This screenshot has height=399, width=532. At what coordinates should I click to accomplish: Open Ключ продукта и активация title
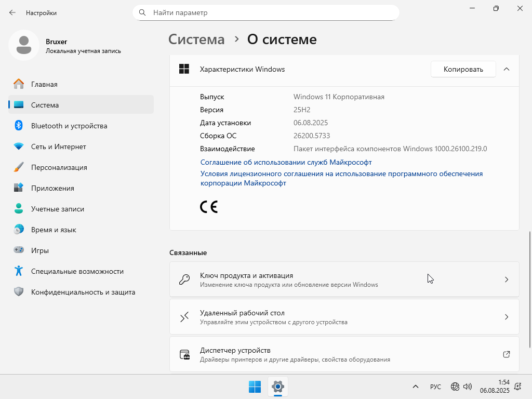[246, 275]
